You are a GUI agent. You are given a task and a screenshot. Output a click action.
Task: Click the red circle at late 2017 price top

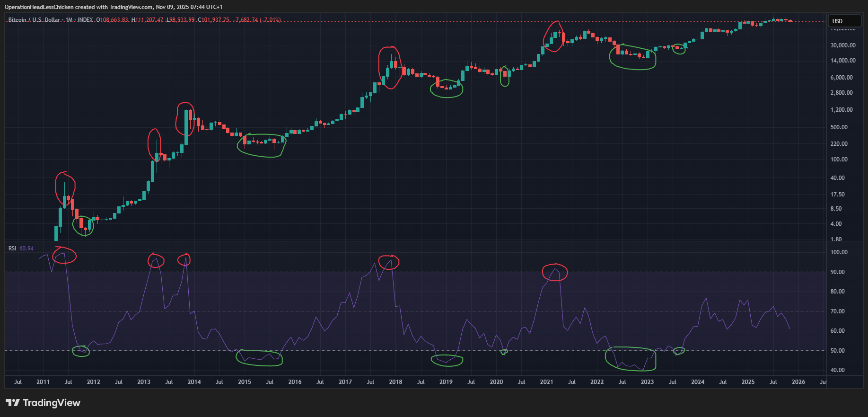390,67
